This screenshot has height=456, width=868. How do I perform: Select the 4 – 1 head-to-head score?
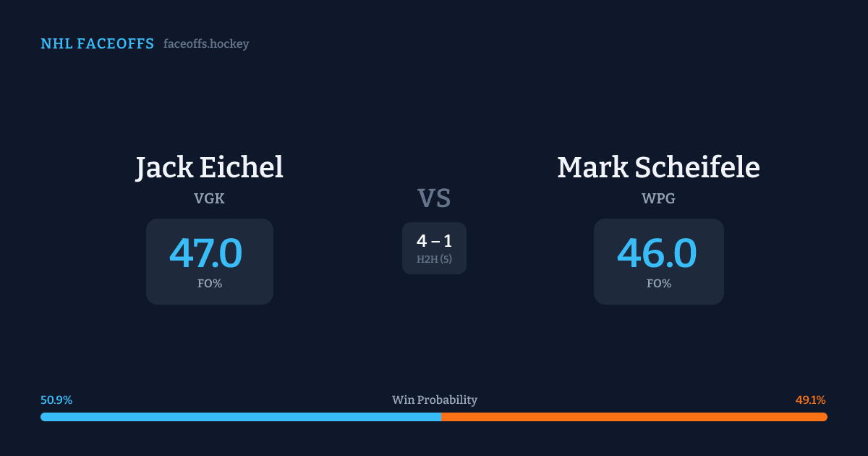[x=434, y=241]
